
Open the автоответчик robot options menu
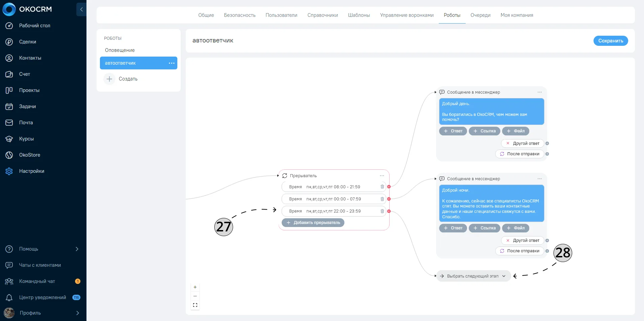(172, 63)
